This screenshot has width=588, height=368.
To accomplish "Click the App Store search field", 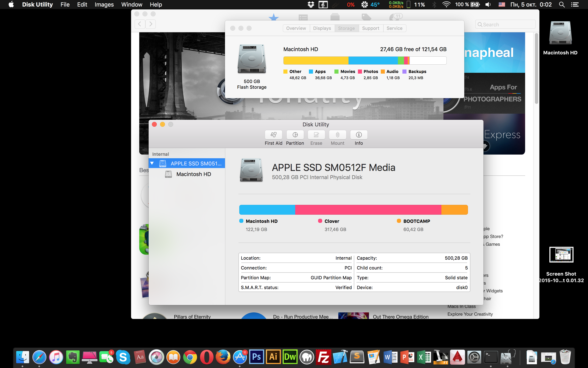I will pos(505,24).
